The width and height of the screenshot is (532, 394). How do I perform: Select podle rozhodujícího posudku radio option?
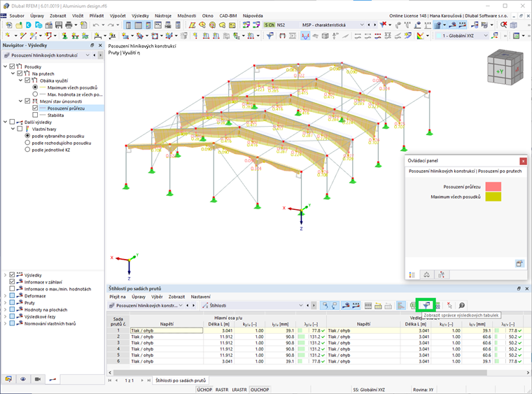pos(27,143)
